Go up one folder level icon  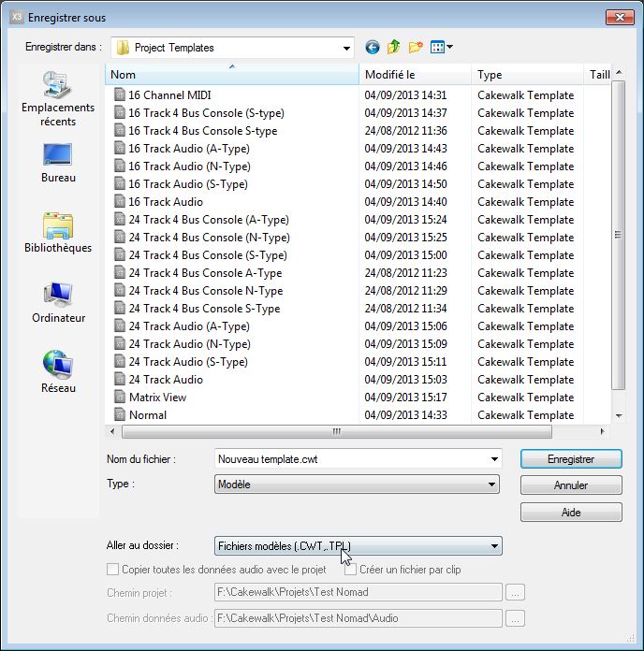[393, 47]
